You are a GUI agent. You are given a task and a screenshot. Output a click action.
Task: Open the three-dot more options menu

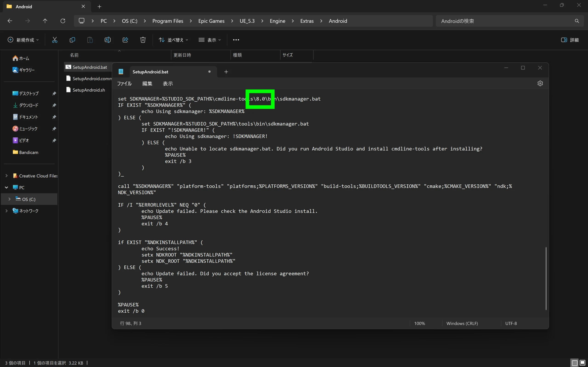(236, 40)
